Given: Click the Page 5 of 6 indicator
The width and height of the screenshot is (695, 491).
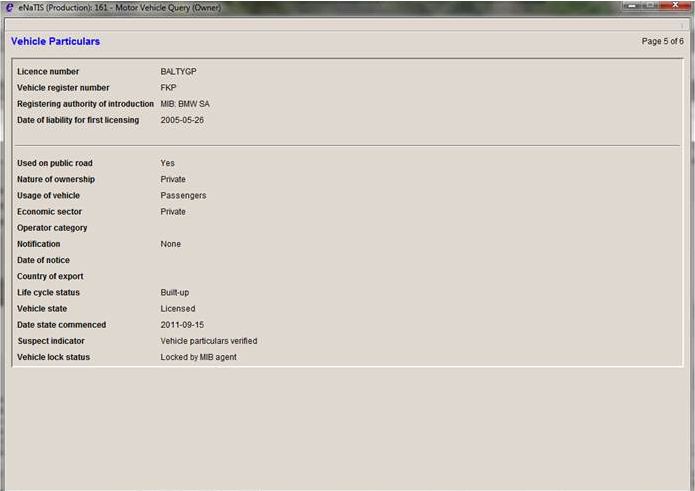Looking at the screenshot, I should click(662, 41).
